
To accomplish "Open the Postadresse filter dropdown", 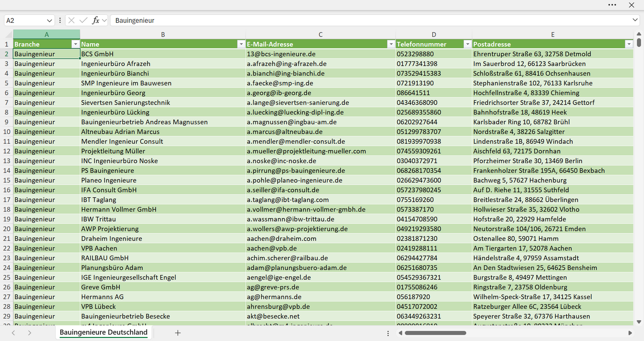I will [629, 44].
